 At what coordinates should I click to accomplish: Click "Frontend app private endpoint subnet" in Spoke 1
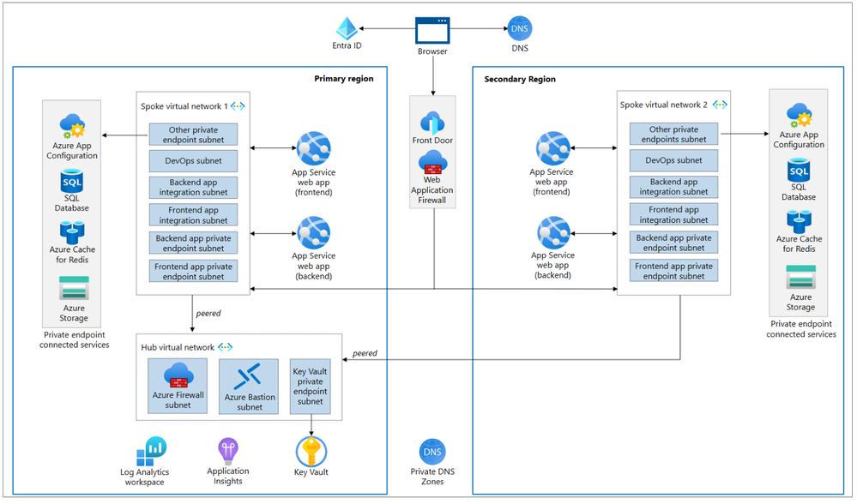pos(194,272)
